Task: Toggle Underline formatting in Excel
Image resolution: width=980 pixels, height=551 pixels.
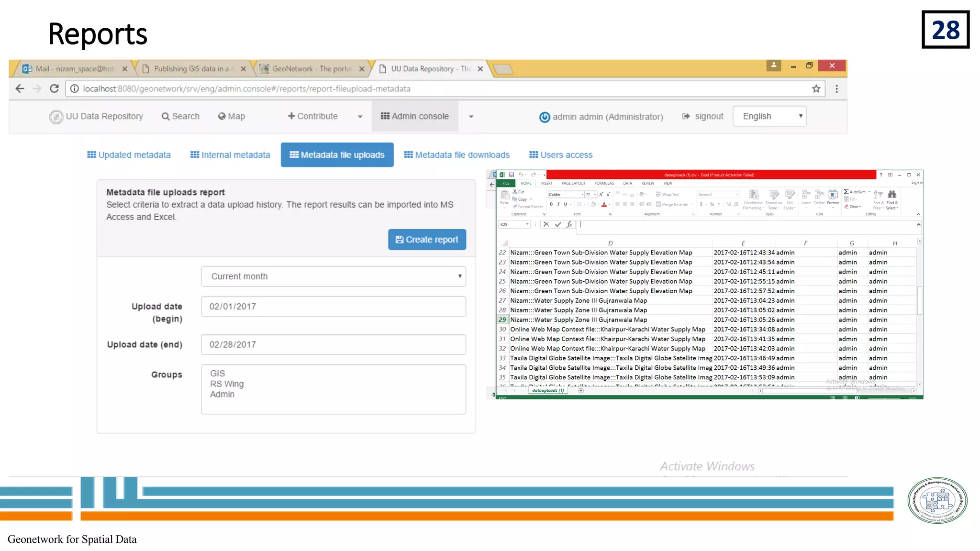Action: pyautogui.click(x=565, y=204)
